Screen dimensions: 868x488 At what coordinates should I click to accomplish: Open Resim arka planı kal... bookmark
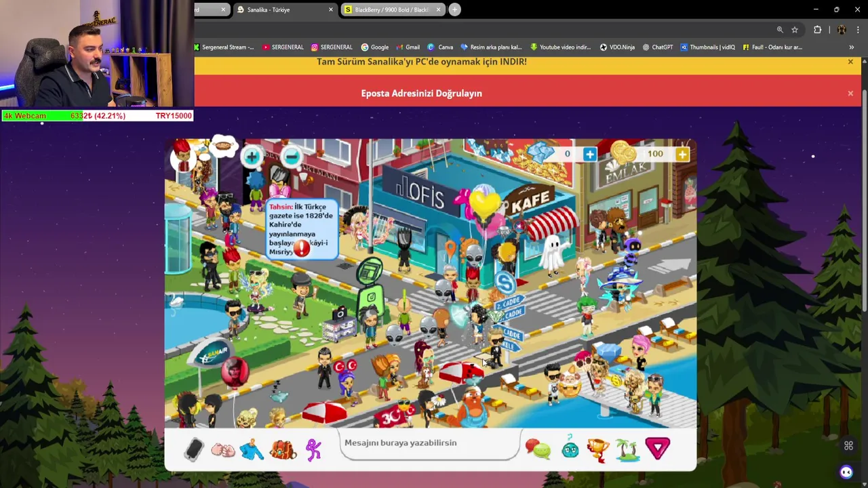(x=491, y=47)
